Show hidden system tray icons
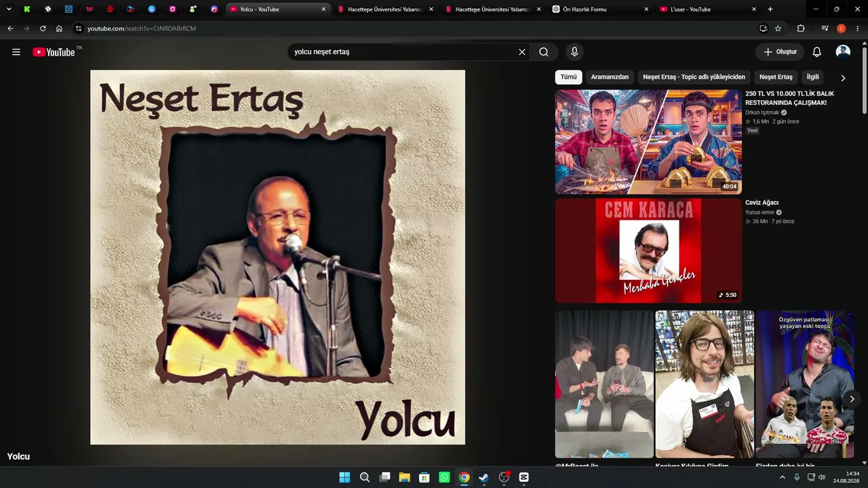868x488 pixels. 782,477
